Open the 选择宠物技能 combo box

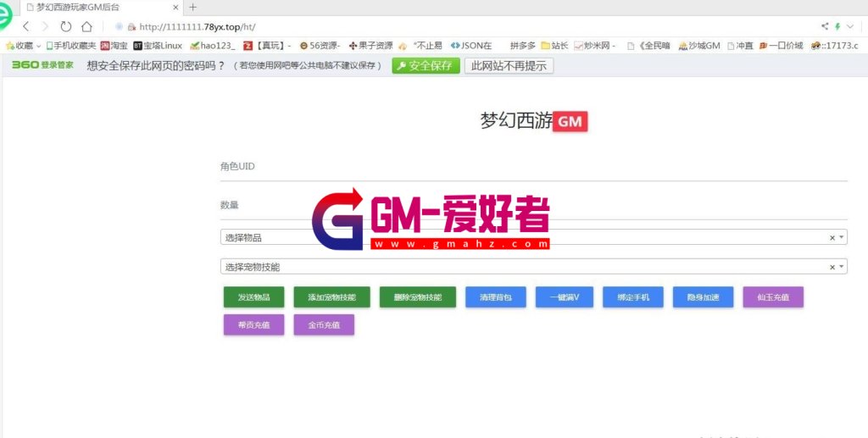click(x=534, y=267)
